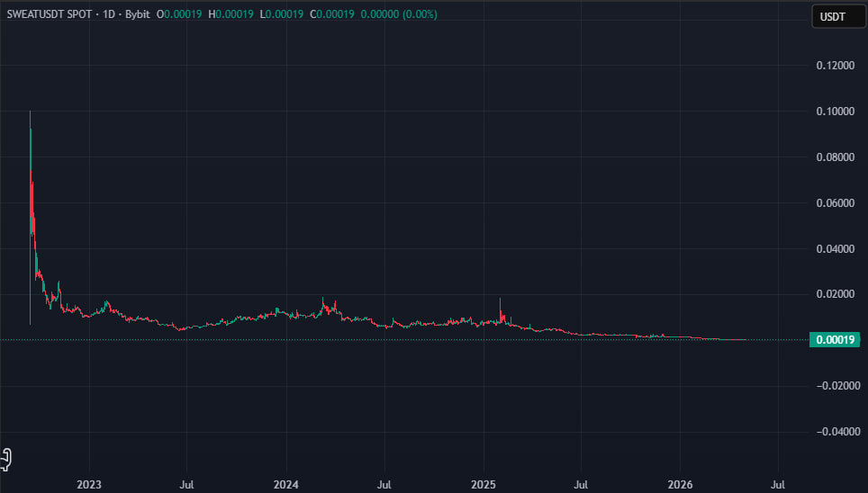Click the 0.08000 price axis label
The height and width of the screenshot is (493, 868).
[836, 157]
